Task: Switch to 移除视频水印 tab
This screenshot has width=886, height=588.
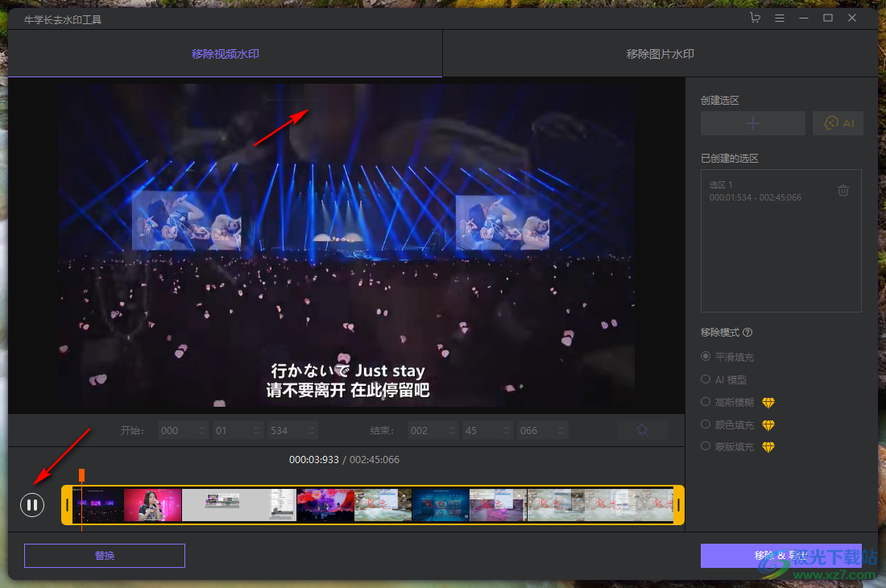Action: tap(225, 54)
